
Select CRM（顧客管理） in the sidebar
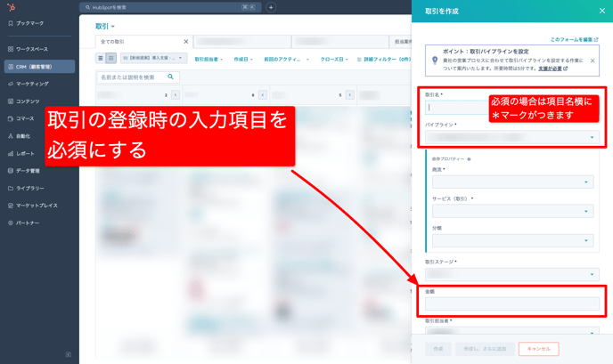[x=39, y=67]
